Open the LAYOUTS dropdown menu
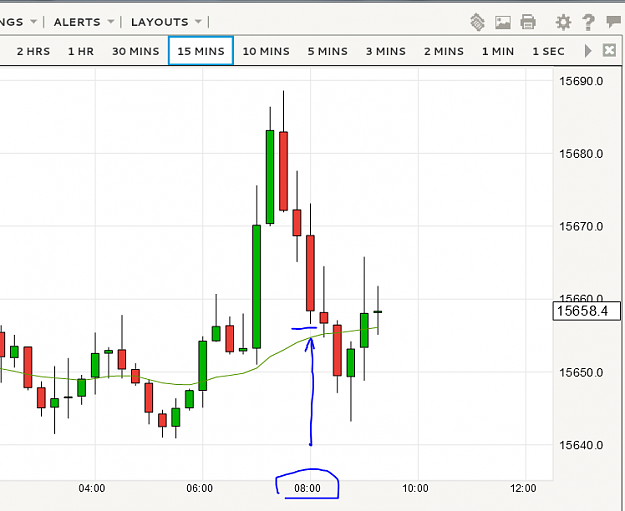Viewport: 625px width, 511px height. [166, 22]
